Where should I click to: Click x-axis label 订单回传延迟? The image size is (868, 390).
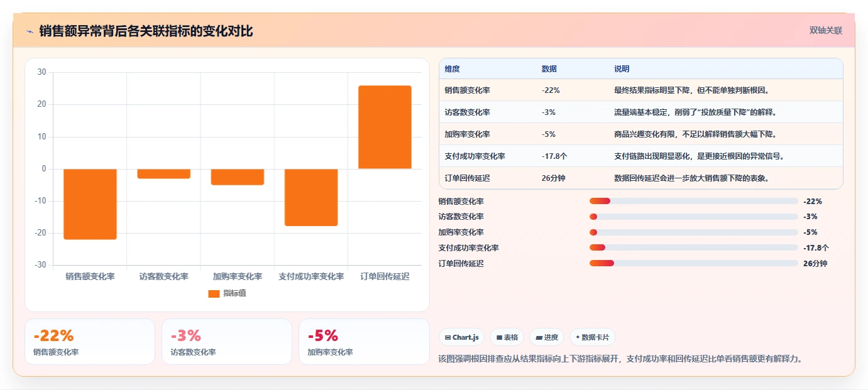pyautogui.click(x=385, y=277)
